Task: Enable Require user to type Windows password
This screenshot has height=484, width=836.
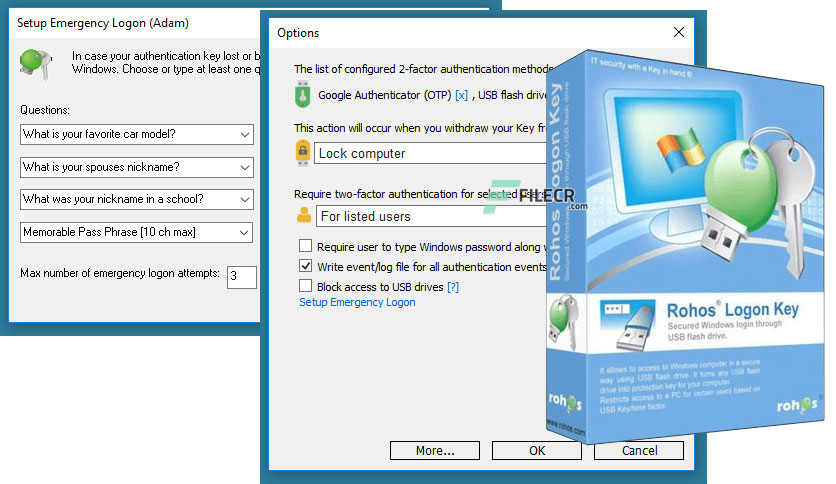Action: pyautogui.click(x=306, y=246)
